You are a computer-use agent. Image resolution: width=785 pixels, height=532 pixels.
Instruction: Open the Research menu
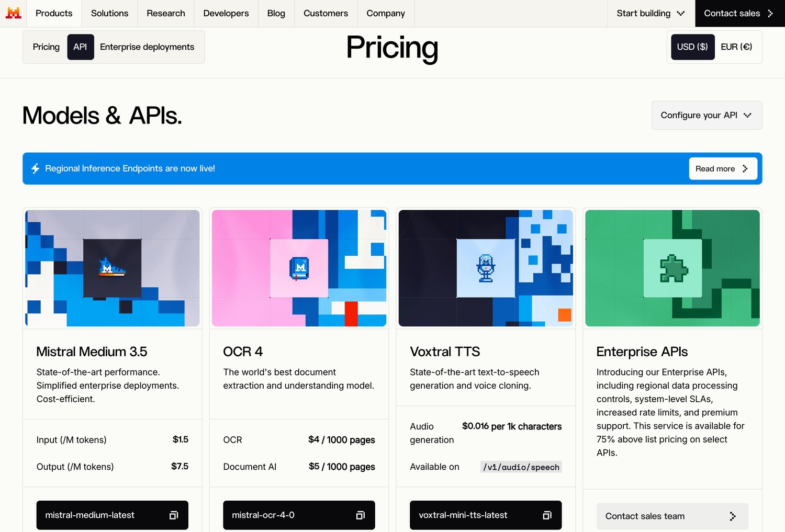tap(166, 14)
